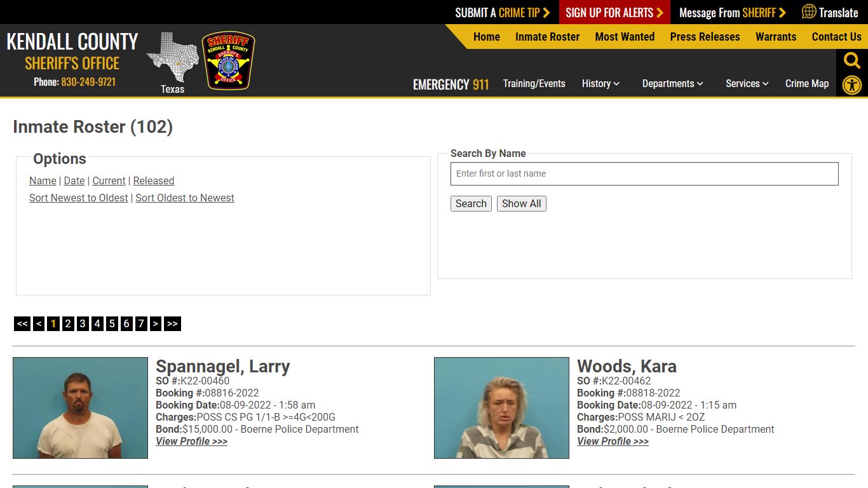Sort the roster by Date
Image resolution: width=868 pixels, height=488 pixels.
point(74,180)
